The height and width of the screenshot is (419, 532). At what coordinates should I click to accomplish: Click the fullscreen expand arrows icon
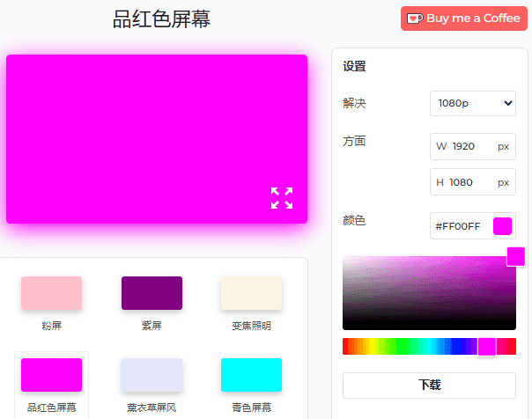pyautogui.click(x=281, y=198)
